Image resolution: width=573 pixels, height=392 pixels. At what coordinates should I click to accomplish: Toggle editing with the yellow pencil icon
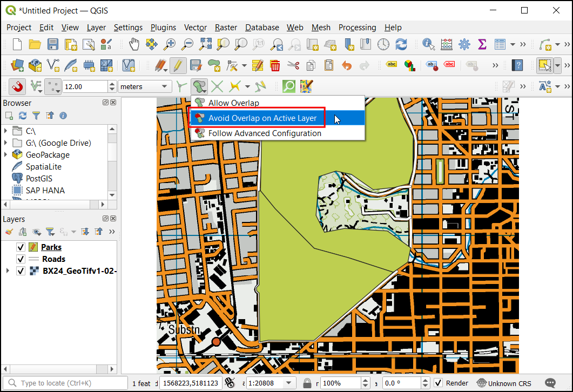pos(178,66)
